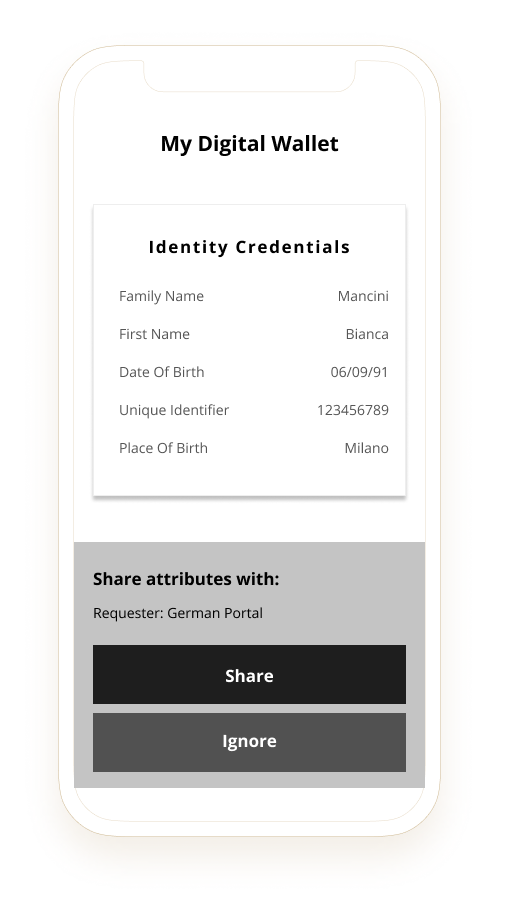
Task: Click the Bianca first name value
Action: point(367,334)
